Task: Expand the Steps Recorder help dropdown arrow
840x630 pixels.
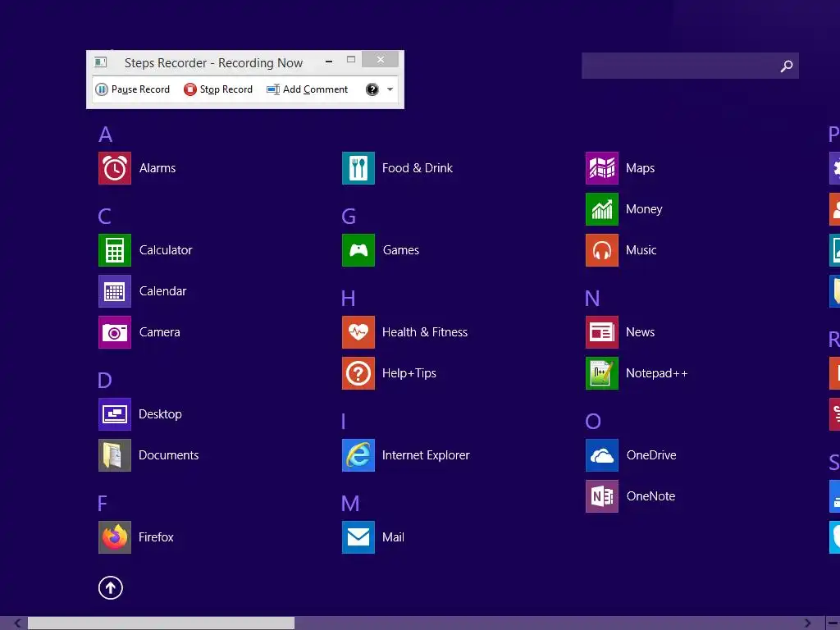Action: coord(390,89)
